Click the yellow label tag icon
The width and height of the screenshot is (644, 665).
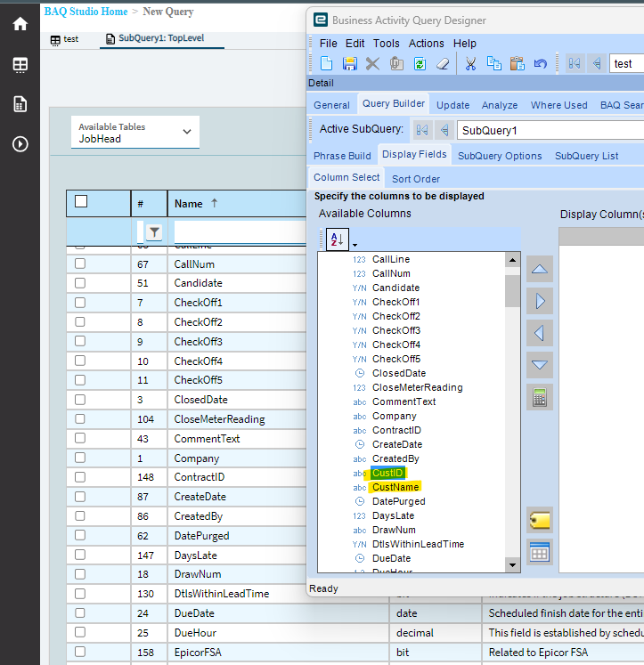[x=539, y=520]
